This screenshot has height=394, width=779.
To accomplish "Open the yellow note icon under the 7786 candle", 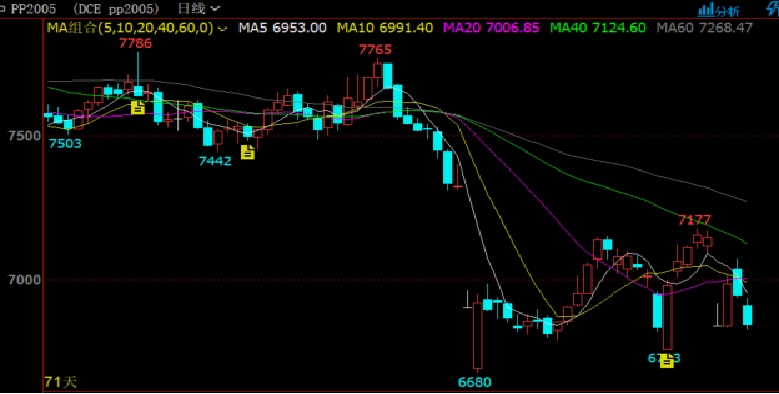I will (x=138, y=107).
